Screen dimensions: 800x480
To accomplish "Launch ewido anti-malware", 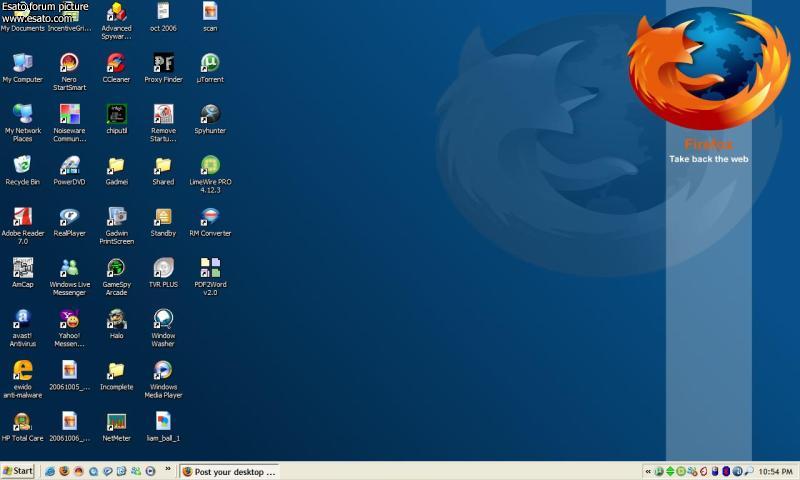I will [x=22, y=379].
